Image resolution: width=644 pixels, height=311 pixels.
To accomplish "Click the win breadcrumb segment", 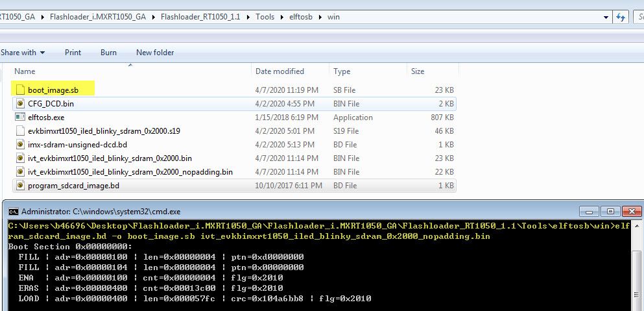I will [x=333, y=18].
